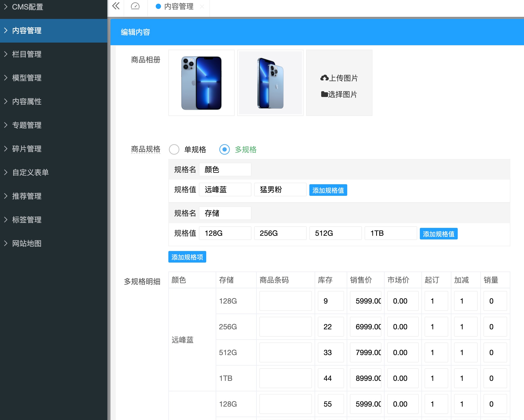This screenshot has height=420, width=524.
Task: Click the 销售价 field showing 7999.00
Action: (x=366, y=352)
